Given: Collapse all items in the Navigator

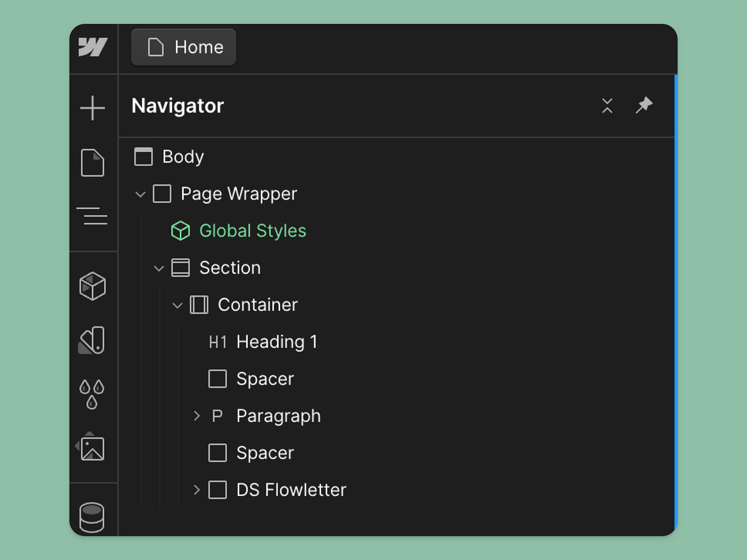Looking at the screenshot, I should click(x=607, y=106).
